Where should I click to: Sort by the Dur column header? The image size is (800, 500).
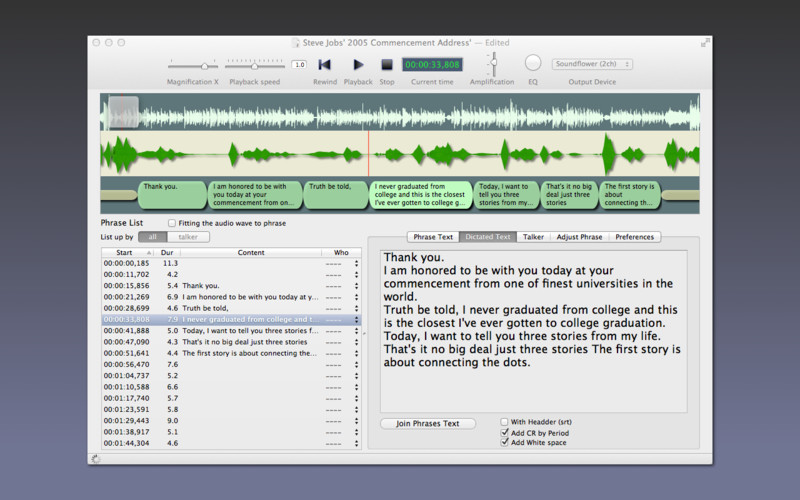click(x=167, y=253)
